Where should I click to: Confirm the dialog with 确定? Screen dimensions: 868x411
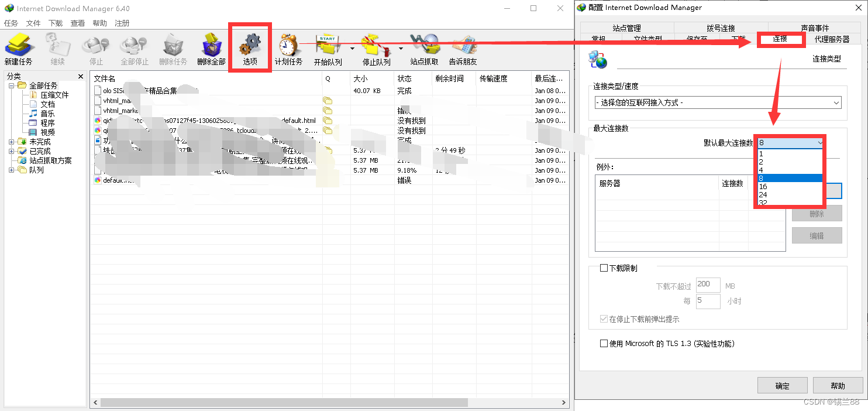[x=782, y=385]
